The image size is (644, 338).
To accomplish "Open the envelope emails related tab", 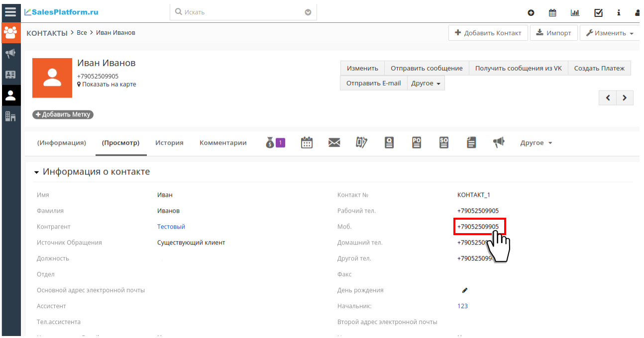I will tap(334, 143).
